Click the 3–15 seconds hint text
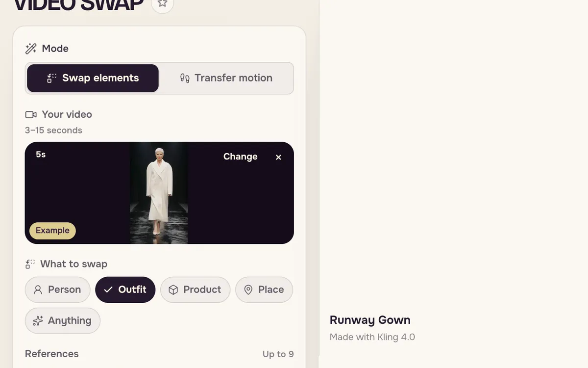 (x=53, y=131)
